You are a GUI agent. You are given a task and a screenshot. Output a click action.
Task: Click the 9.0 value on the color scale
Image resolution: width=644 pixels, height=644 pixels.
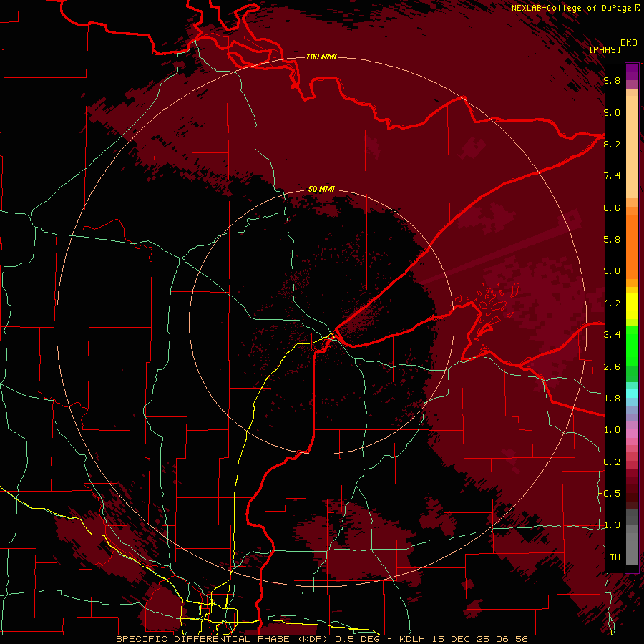coord(612,113)
